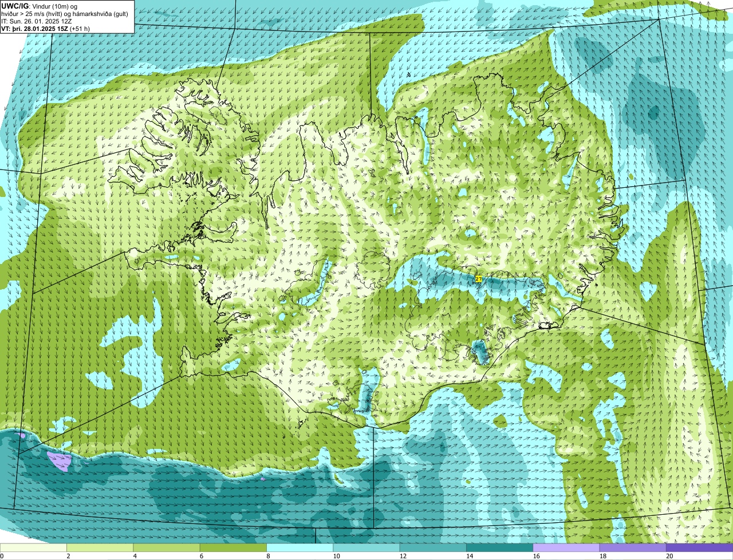Click the scale label '20'
This screenshot has height=560, width=733.
click(669, 556)
